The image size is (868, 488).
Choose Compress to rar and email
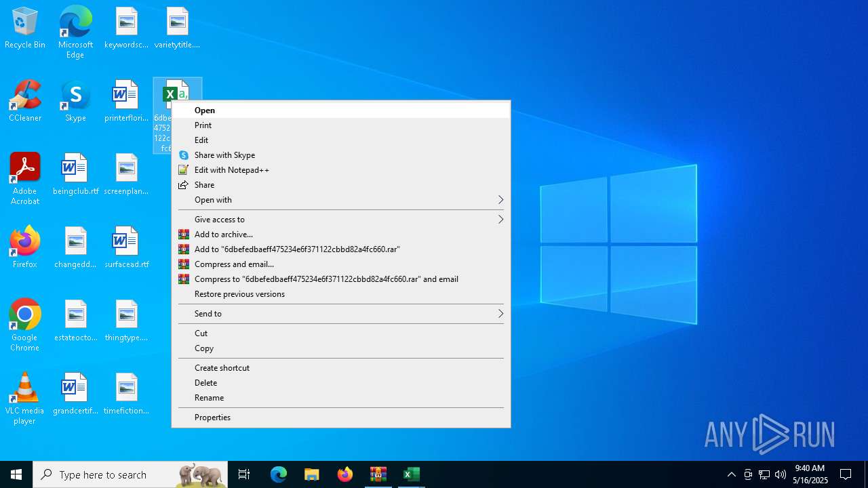pos(341,279)
